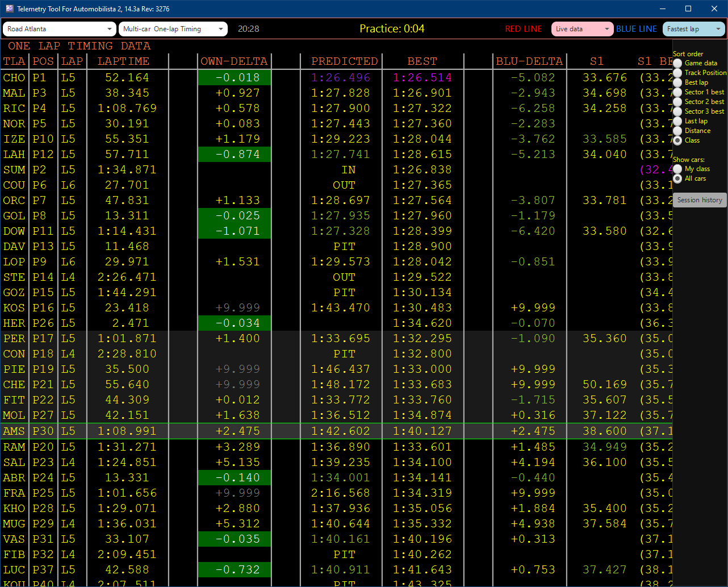This screenshot has width=728, height=587.
Task: Click the -0.874 delta for LAH
Action: pyautogui.click(x=234, y=155)
